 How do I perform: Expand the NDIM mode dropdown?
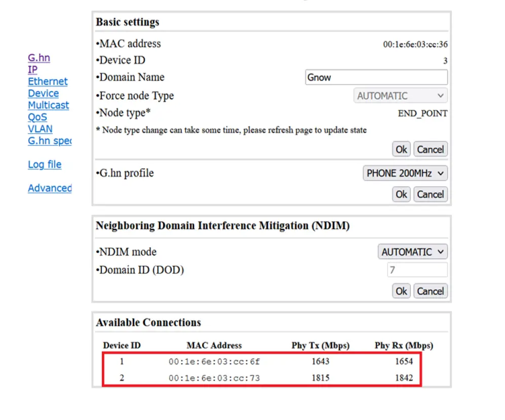pos(413,252)
